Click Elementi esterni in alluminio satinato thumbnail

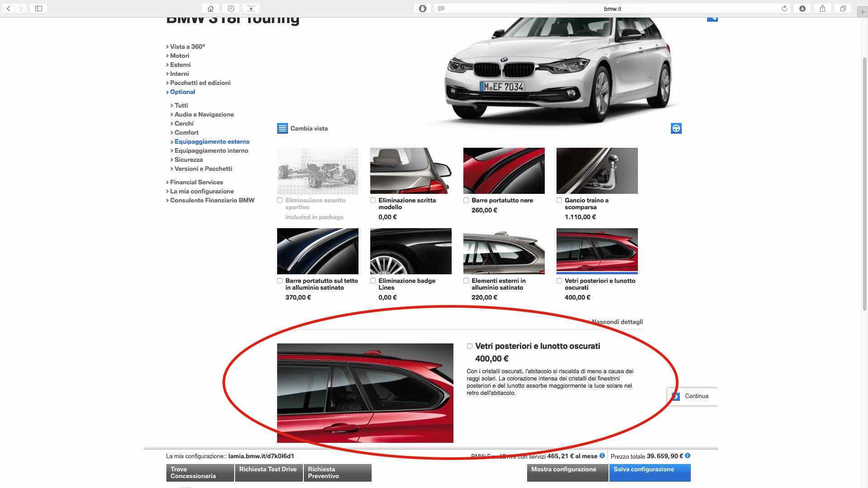504,251
